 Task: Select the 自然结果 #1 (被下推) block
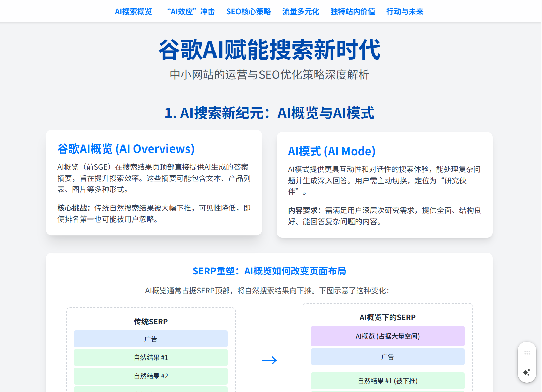pos(388,381)
